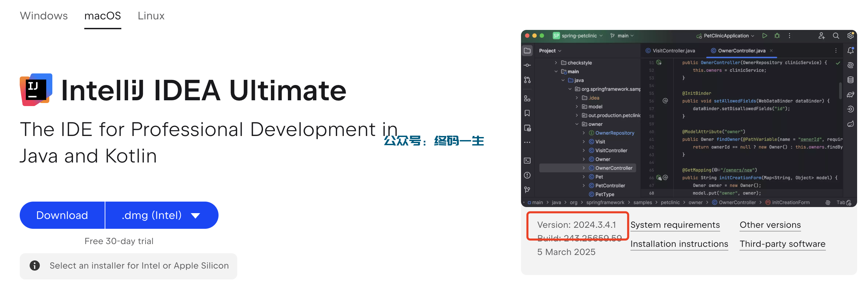Switch to the Windows tab

point(44,16)
